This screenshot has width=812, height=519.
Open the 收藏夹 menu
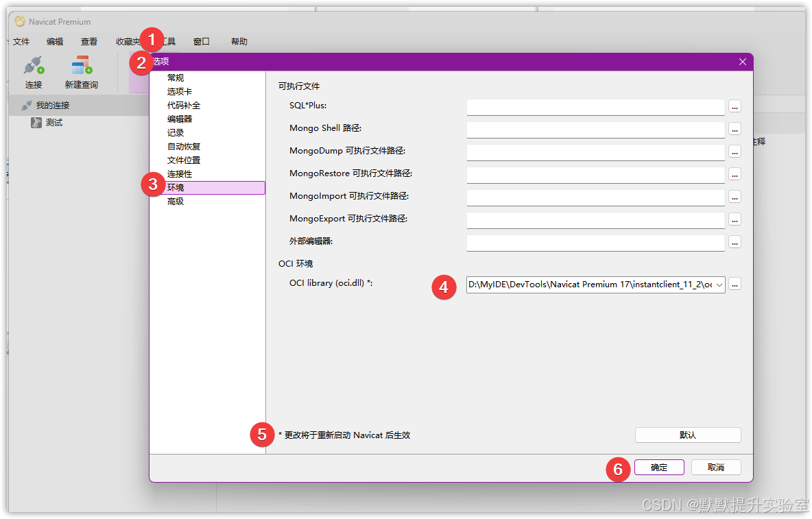pyautogui.click(x=128, y=41)
